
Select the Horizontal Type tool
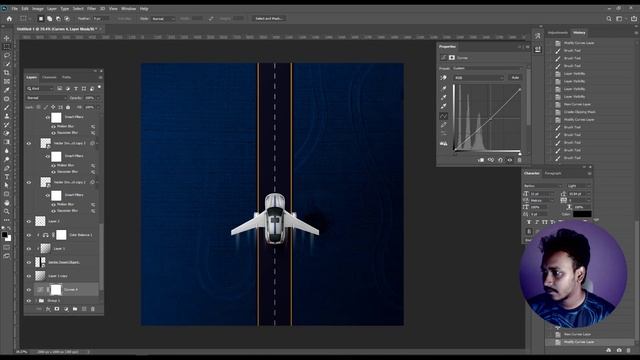pyautogui.click(x=7, y=176)
